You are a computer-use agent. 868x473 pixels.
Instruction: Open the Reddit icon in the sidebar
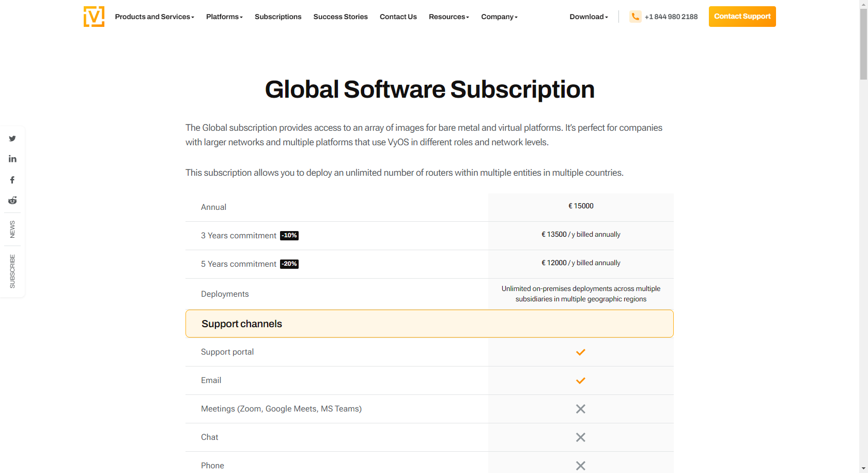click(x=12, y=200)
